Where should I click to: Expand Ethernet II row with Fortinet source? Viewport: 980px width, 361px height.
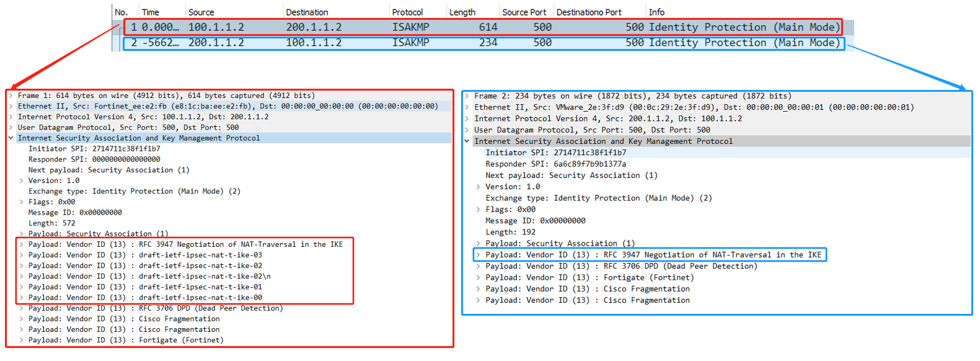click(x=11, y=106)
